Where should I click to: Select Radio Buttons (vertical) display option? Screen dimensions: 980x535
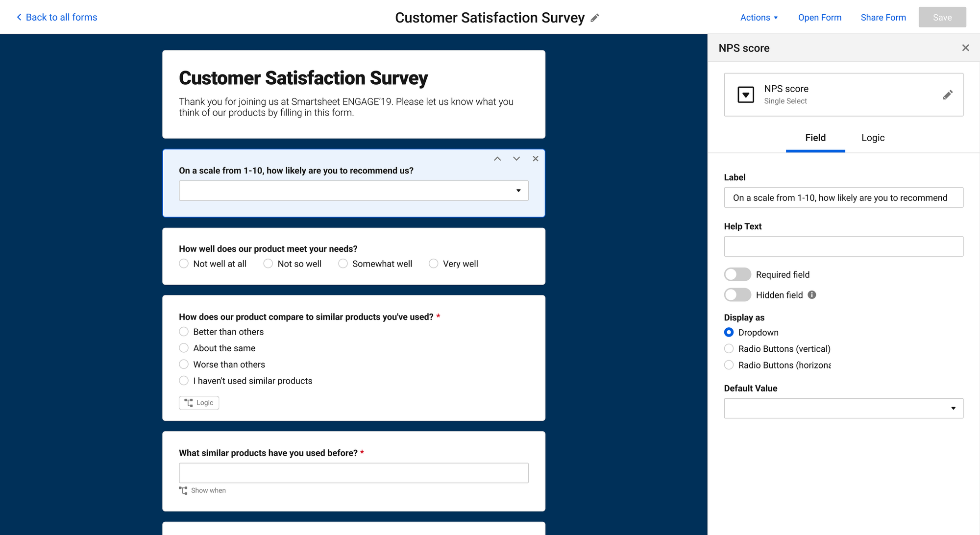[729, 349]
